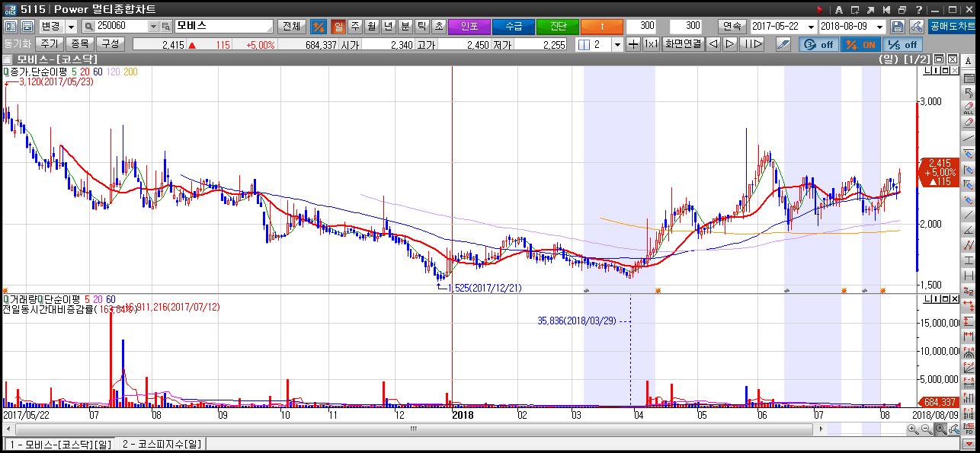The height and width of the screenshot is (453, 980).
Task: Select the trend line drawing tool
Action: pyautogui.click(x=969, y=138)
